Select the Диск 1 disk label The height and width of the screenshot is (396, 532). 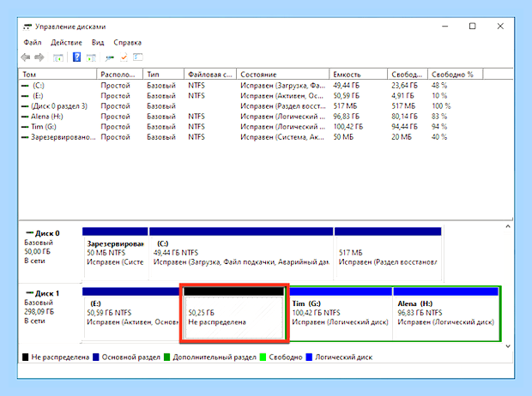point(47,293)
